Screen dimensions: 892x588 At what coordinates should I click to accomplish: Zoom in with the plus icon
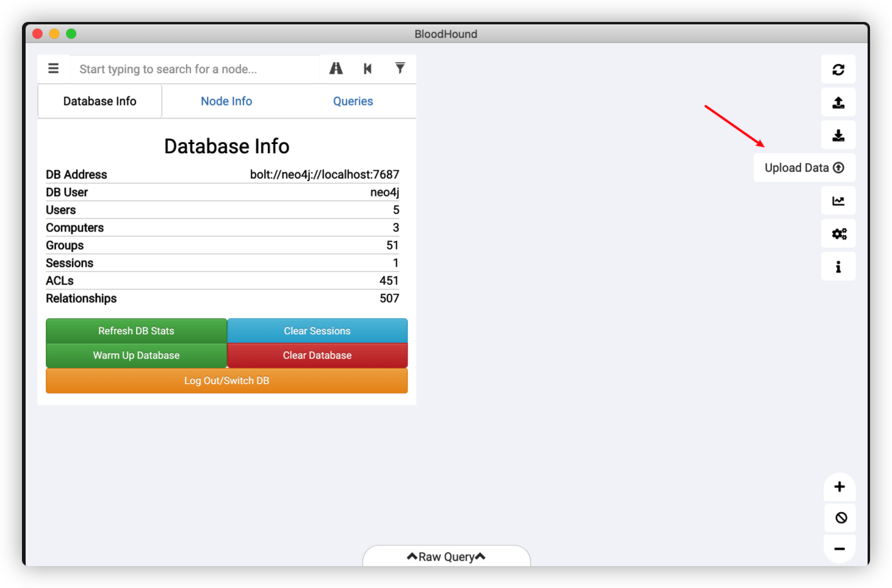[x=840, y=487]
